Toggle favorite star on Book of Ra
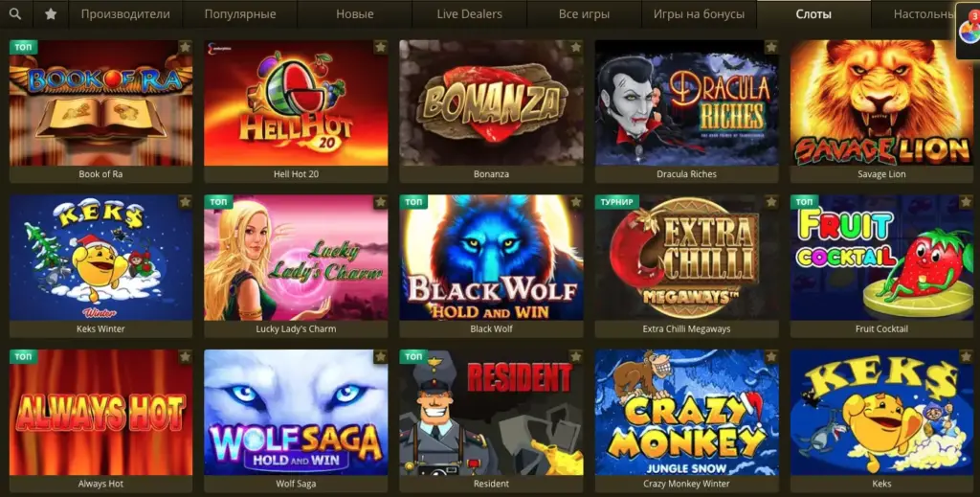The image size is (980, 497). [185, 47]
